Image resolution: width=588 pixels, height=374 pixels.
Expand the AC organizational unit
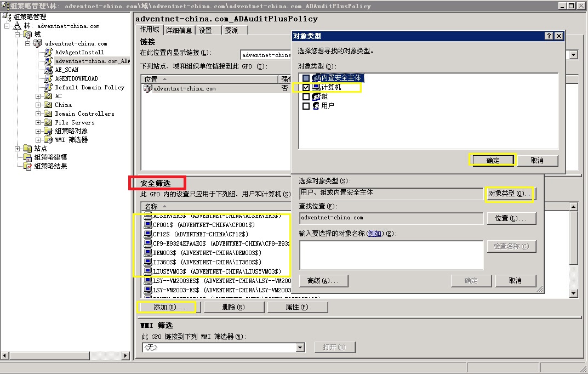(x=38, y=97)
